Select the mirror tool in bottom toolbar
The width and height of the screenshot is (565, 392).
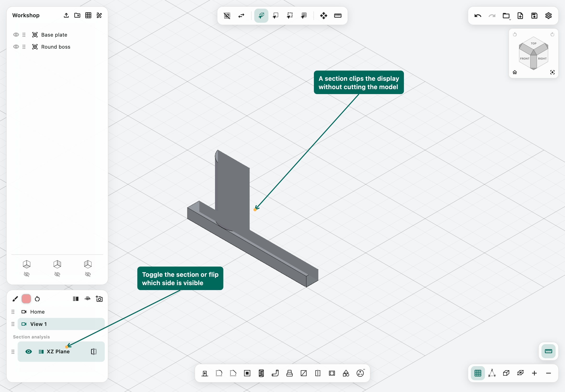coord(318,373)
